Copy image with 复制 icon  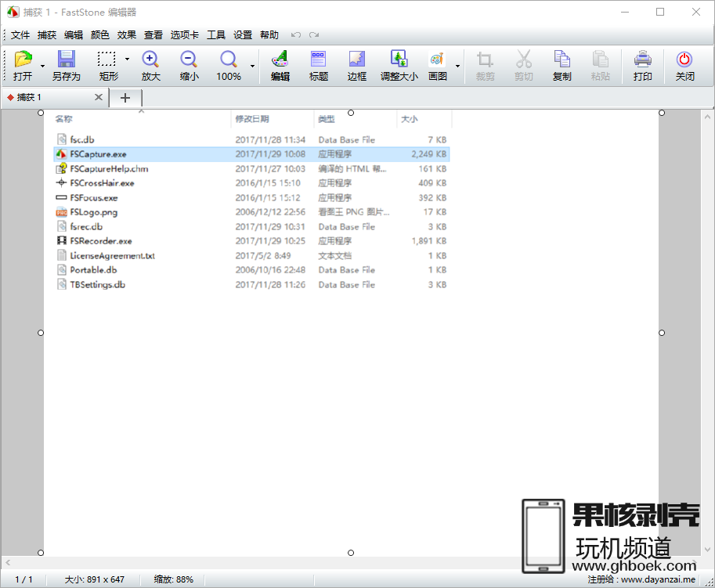[562, 66]
